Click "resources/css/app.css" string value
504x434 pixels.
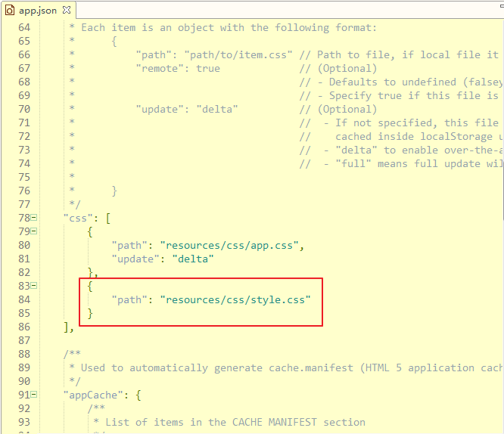click(229, 246)
